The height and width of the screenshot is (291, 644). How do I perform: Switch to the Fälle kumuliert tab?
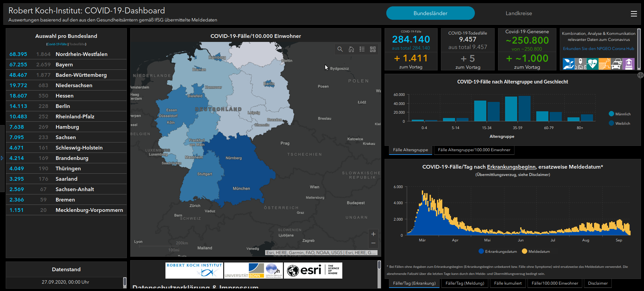(508, 283)
